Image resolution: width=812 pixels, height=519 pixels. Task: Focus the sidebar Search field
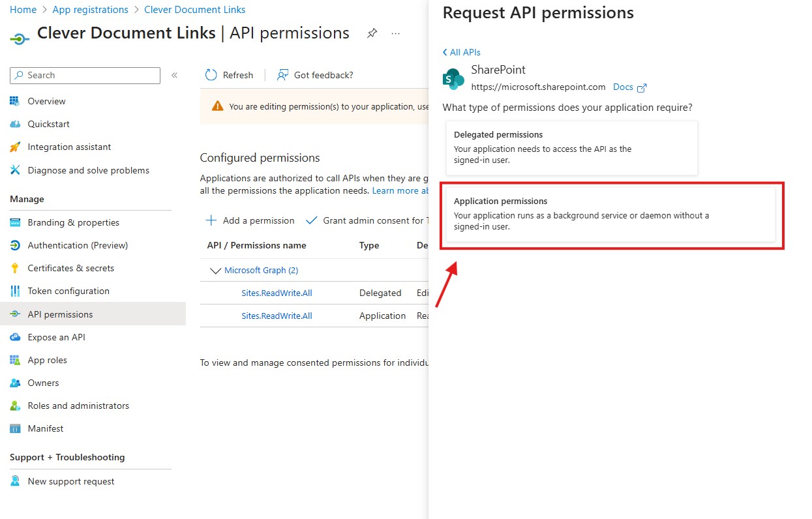coord(85,76)
